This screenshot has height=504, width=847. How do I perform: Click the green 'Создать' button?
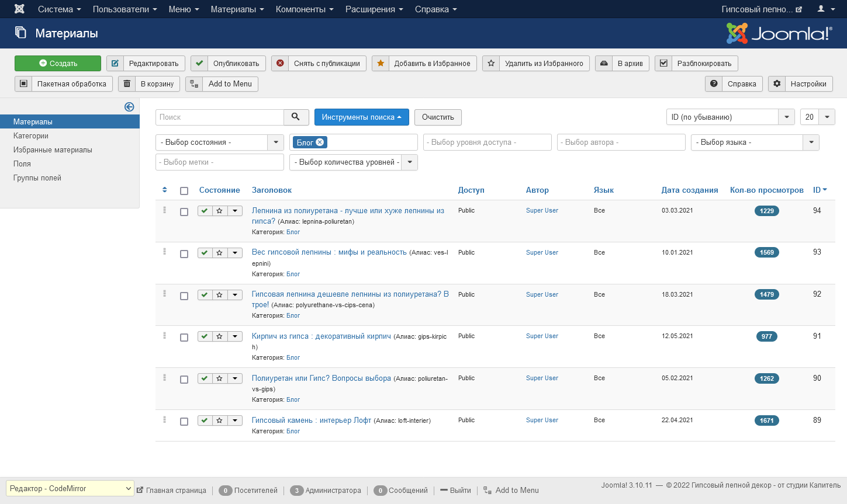pyautogui.click(x=58, y=63)
